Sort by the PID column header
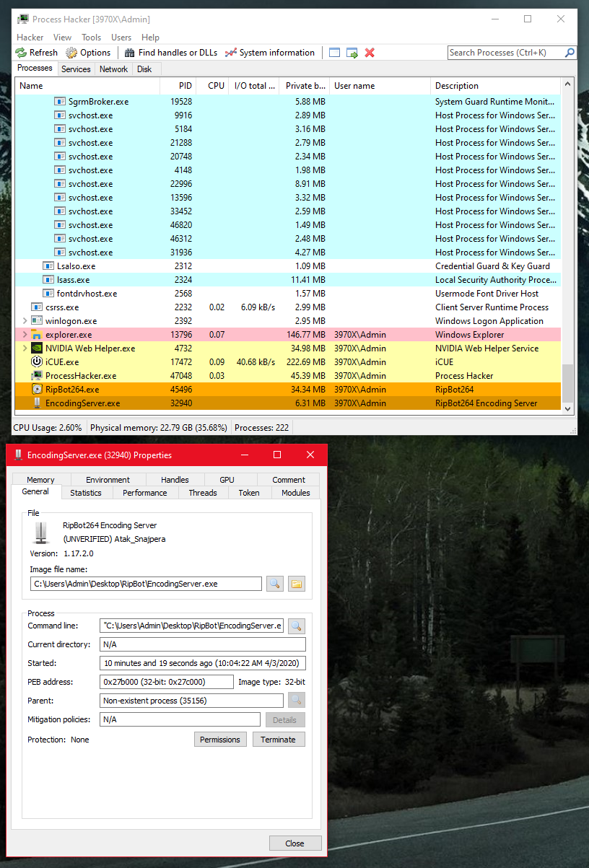Screen dimensions: 589x868 pyautogui.click(x=178, y=85)
